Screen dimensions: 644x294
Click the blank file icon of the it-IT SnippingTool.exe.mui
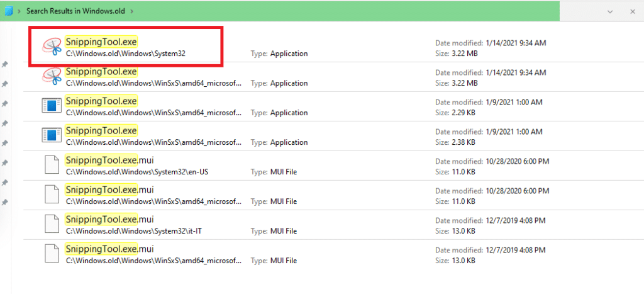[x=52, y=223]
